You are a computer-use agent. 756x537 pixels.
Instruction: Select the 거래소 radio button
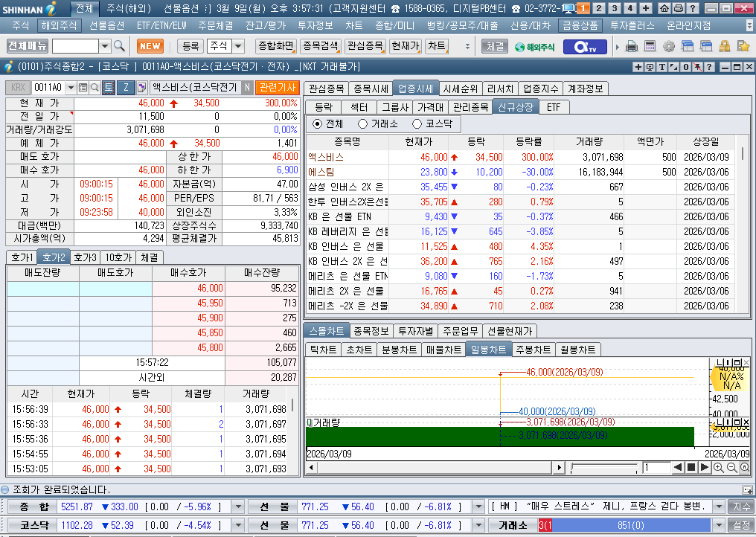click(362, 124)
